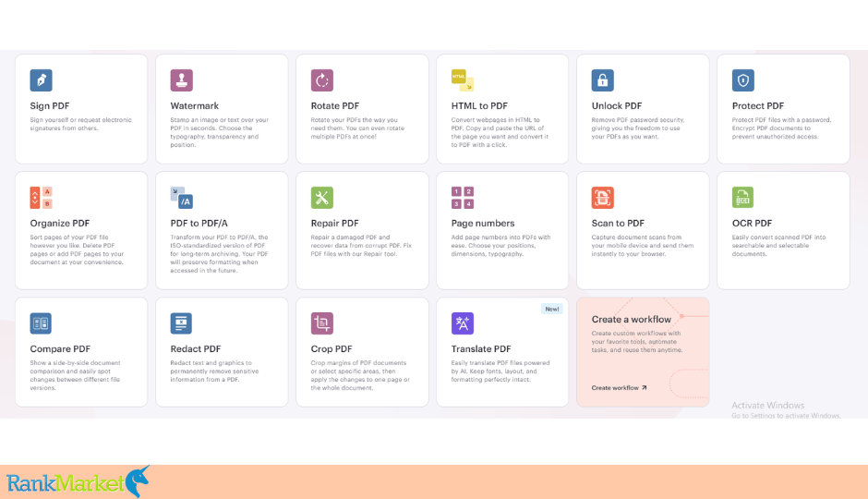
Task: Click the Redact PDF description text
Action: coord(215,371)
